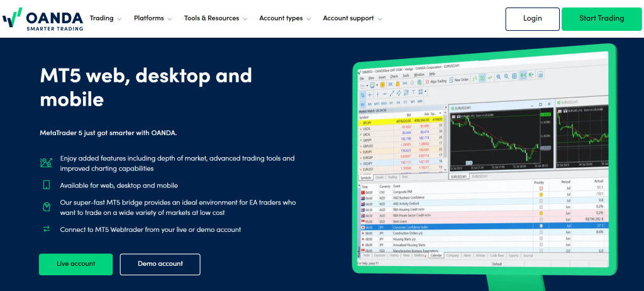Select bar chart icon in MT5 toolbar
This screenshot has height=291, width=644.
474,79
